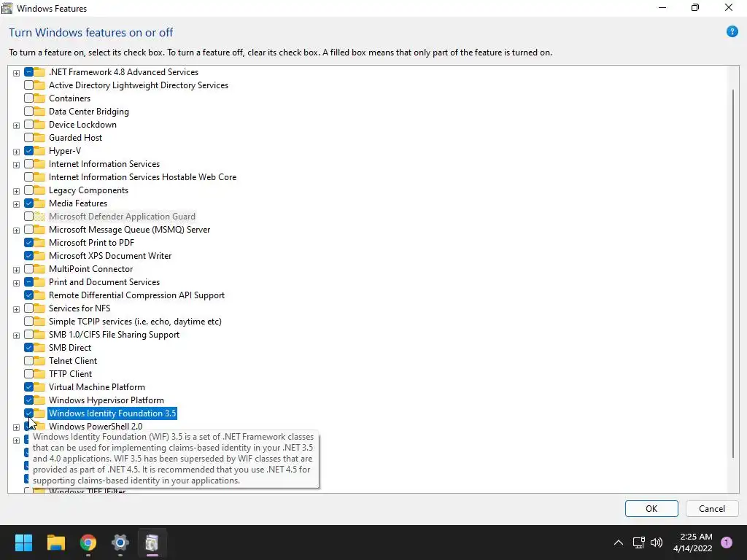Expand the Services for NFS node
The image size is (747, 560).
coord(16,309)
